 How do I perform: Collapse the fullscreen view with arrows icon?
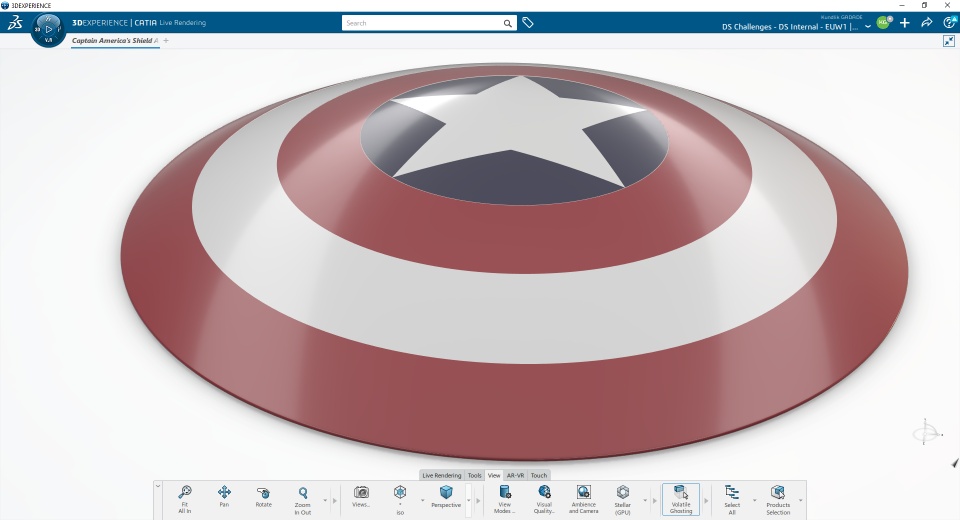(949, 41)
